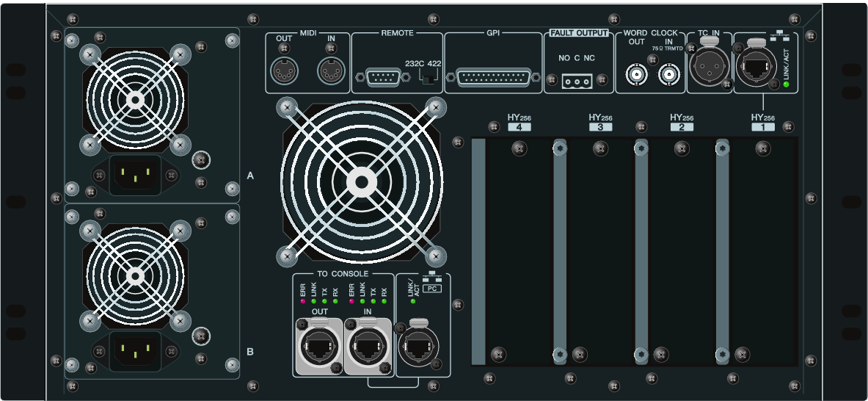868x401 pixels.
Task: Click the MIDI IN connector
Action: click(x=329, y=71)
